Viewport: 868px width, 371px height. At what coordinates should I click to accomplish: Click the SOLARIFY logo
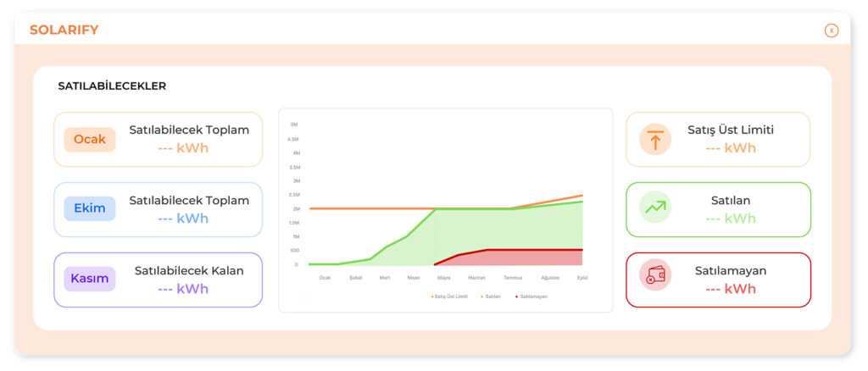tap(64, 30)
